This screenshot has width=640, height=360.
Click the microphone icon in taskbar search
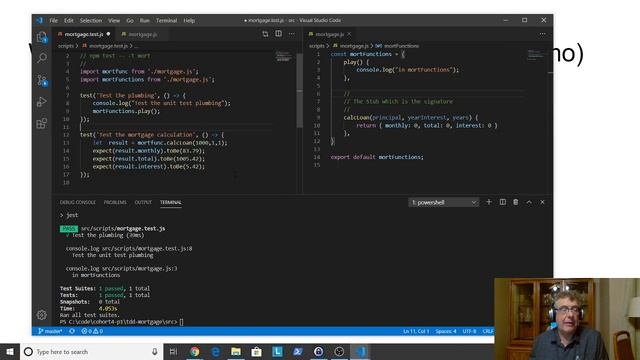click(155, 352)
